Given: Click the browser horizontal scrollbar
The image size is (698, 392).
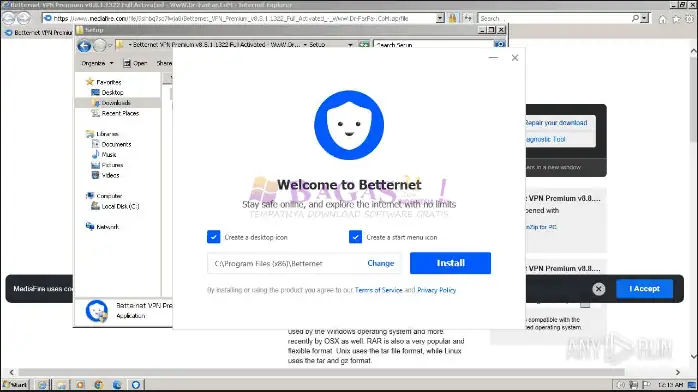Looking at the screenshot, I should click(321, 372).
